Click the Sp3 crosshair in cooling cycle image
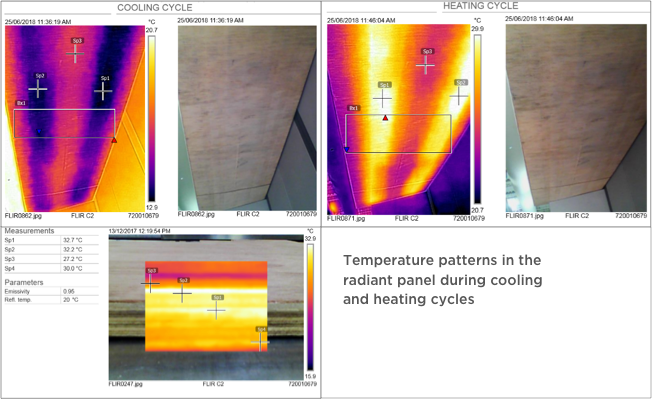Viewport: 652px width, 399px height. [x=75, y=54]
